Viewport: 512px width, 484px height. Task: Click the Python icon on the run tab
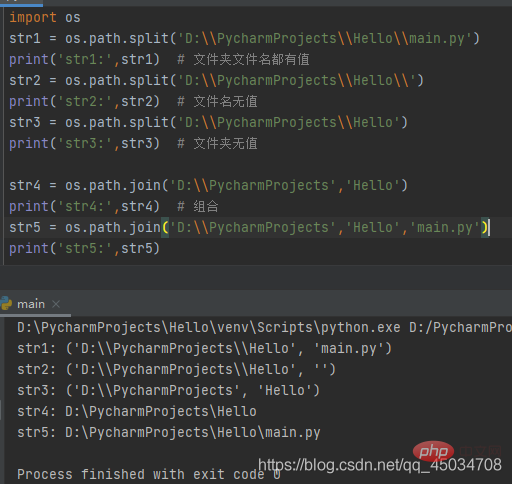pos(6,304)
